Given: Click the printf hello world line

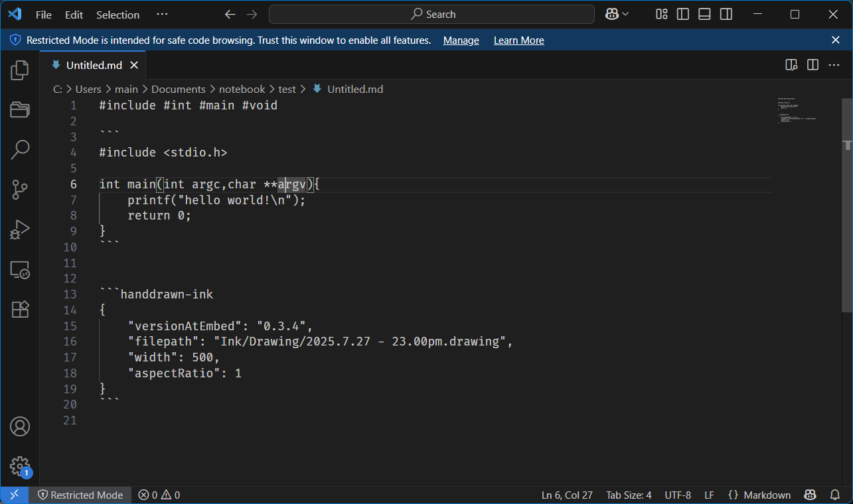Looking at the screenshot, I should coord(216,200).
